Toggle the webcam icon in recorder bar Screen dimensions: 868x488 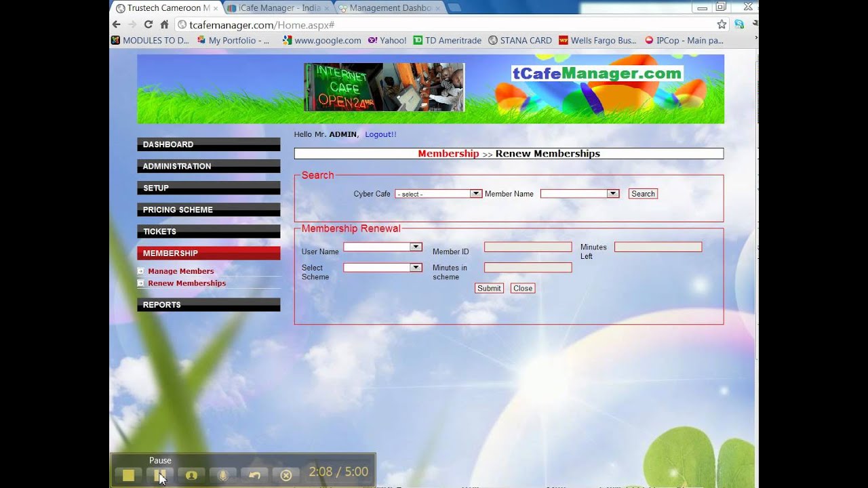click(191, 475)
